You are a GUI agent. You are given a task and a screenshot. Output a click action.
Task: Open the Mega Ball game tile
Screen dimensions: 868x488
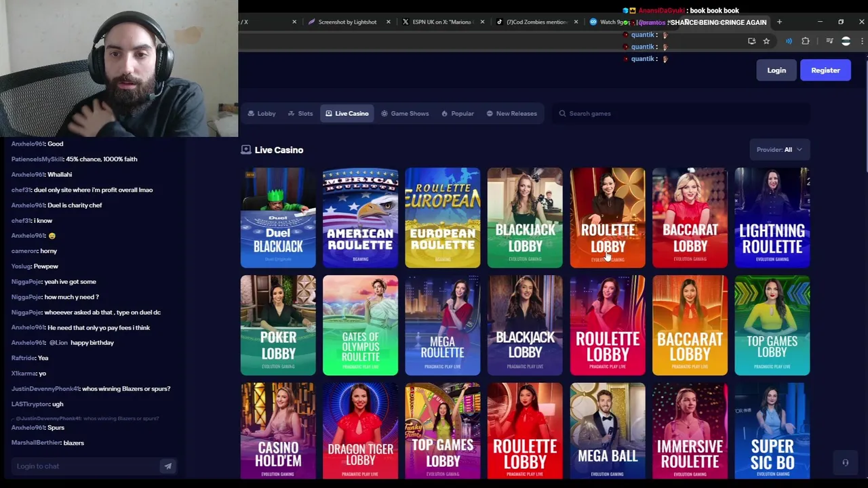point(607,431)
